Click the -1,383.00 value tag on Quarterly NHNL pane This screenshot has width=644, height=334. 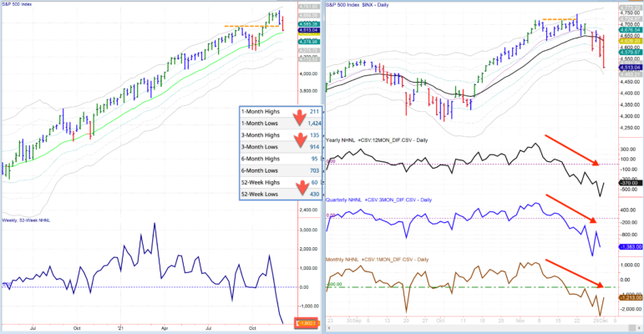tap(630, 246)
